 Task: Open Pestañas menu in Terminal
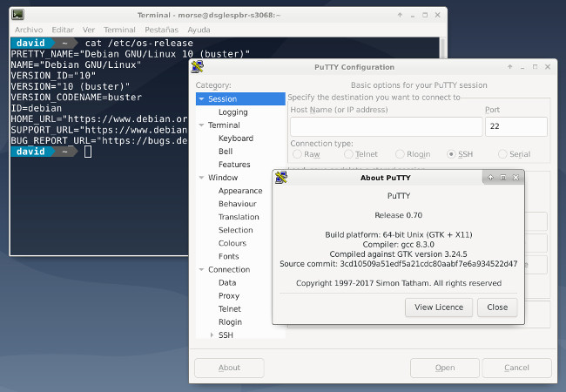[x=162, y=30]
